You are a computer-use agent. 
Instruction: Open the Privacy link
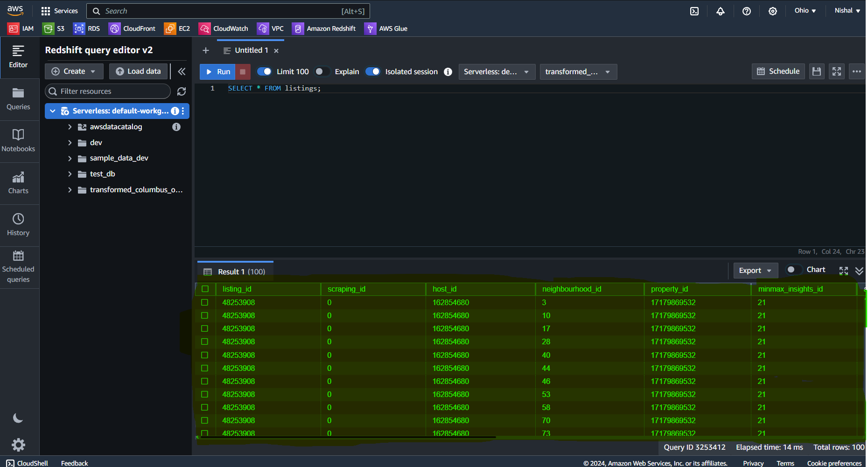pos(753,463)
